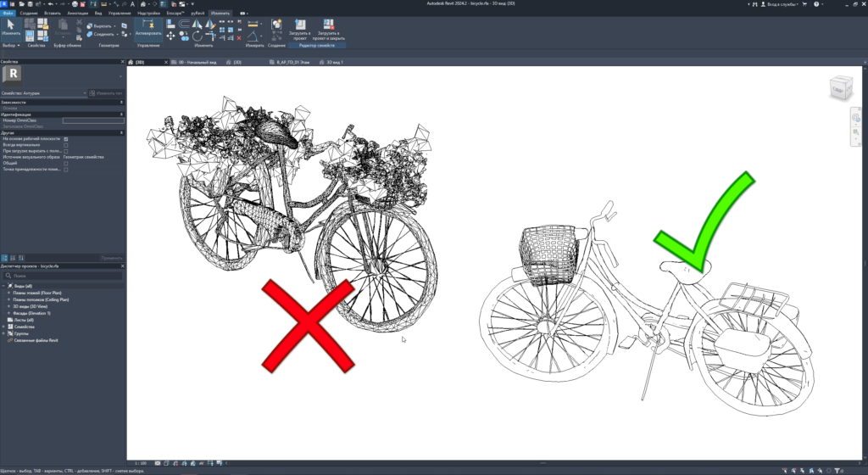
Task: Click the Изменить тип button
Action: pyautogui.click(x=106, y=93)
